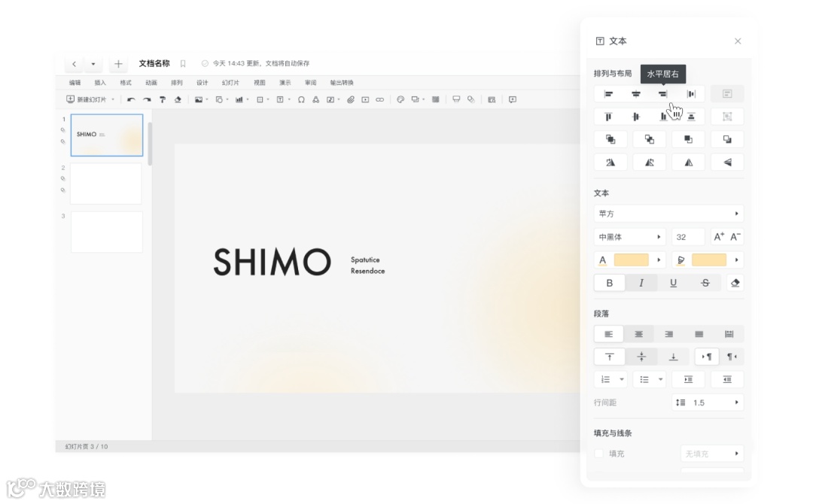
Task: Flip object horizontally
Action: 688,162
